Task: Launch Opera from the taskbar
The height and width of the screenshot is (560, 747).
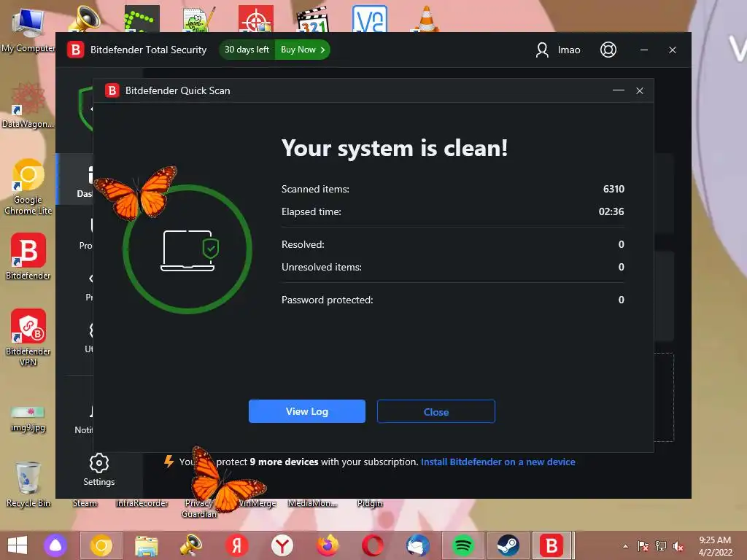Action: (373, 545)
